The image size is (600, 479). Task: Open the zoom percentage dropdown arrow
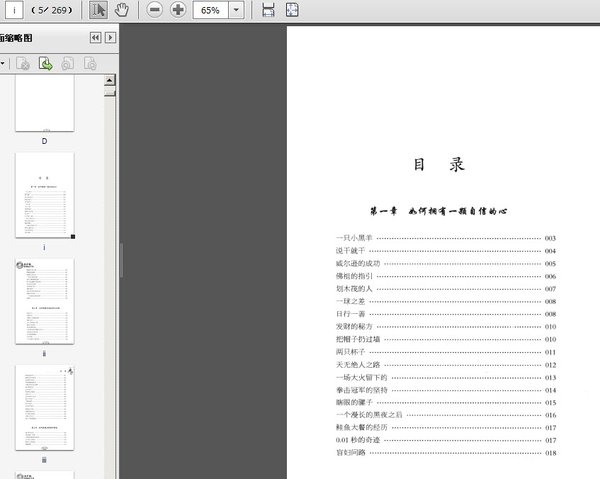point(236,10)
